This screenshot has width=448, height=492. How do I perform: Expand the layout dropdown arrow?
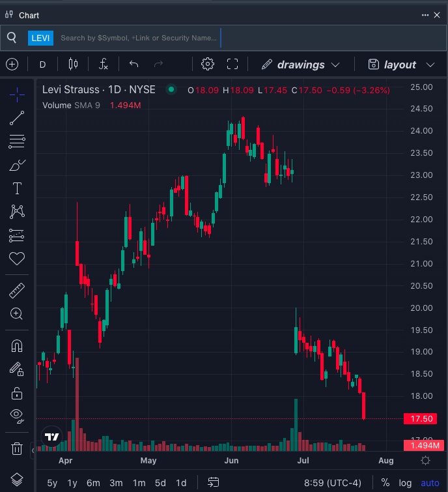tap(431, 65)
